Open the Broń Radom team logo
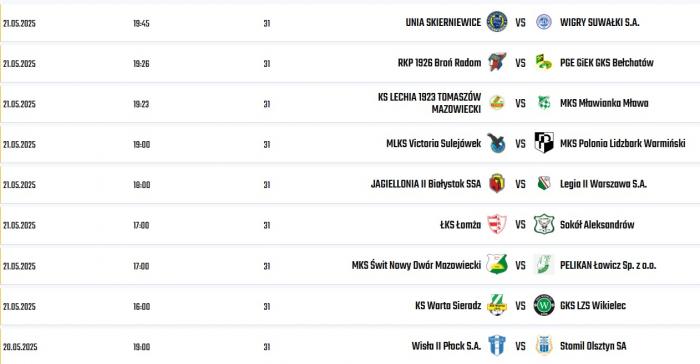This screenshot has width=700, height=364. point(496,63)
